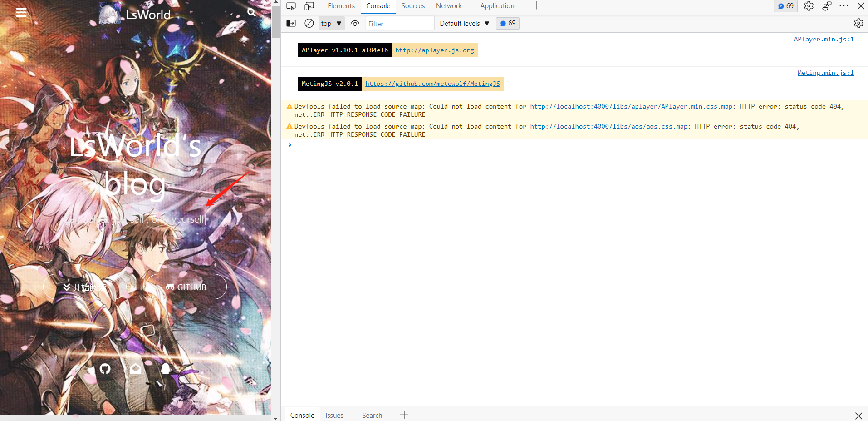Open the GITHUB button on blog
Screen dimensions: 868x421
(186, 287)
